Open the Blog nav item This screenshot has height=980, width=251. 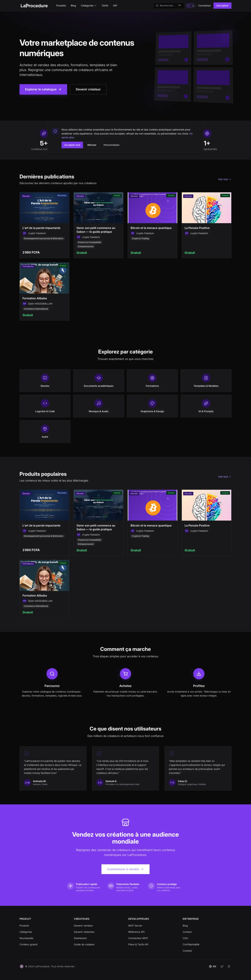click(73, 6)
